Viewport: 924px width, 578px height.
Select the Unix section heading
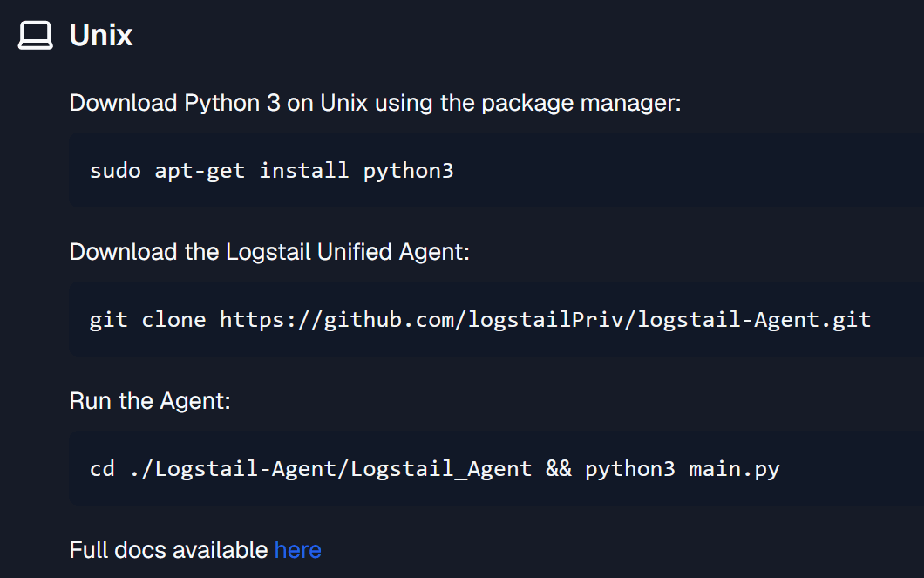101,36
